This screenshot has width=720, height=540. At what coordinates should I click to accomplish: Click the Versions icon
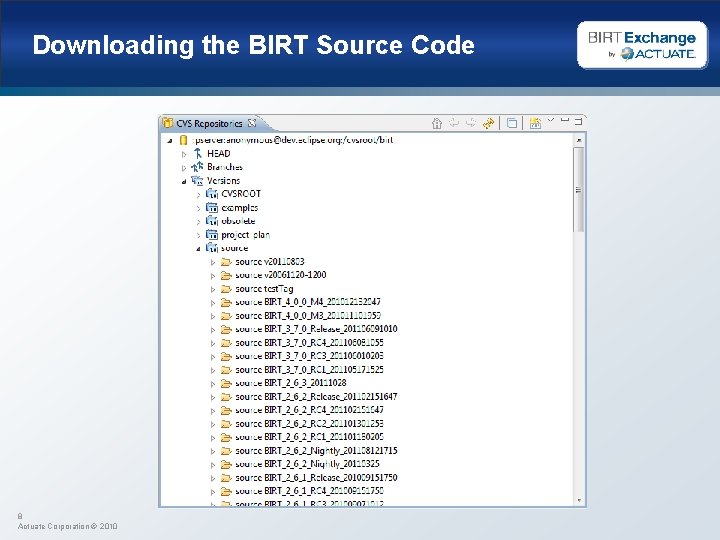point(197,180)
